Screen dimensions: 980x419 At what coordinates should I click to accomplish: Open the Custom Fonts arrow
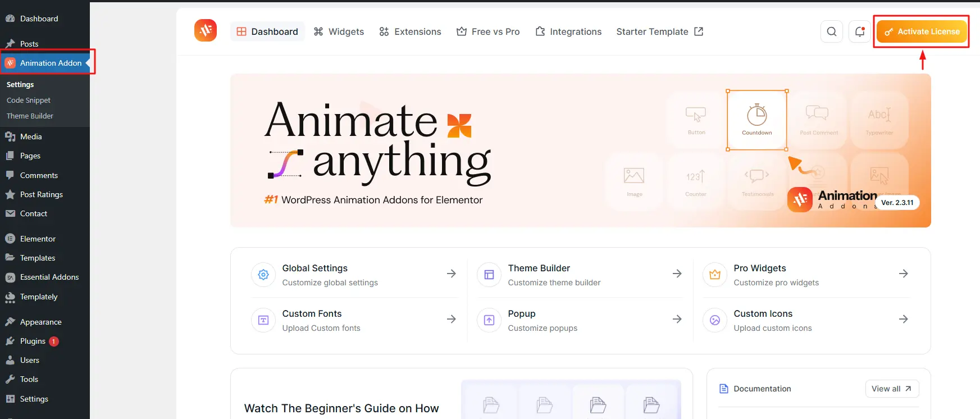coord(452,319)
